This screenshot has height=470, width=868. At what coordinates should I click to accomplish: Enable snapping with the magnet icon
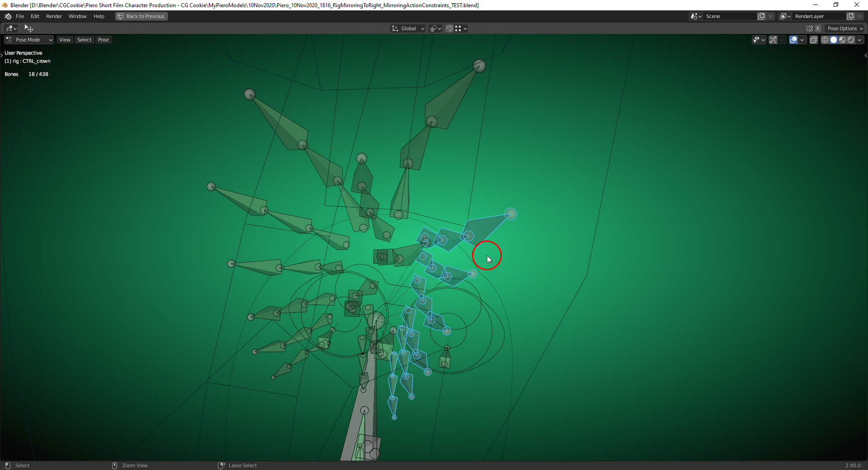[x=449, y=28]
